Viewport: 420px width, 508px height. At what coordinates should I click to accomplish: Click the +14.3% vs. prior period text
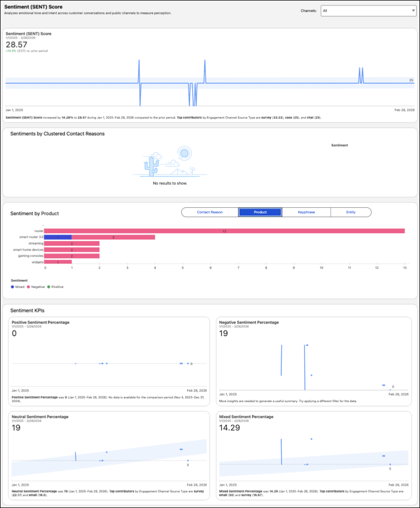(x=27, y=51)
